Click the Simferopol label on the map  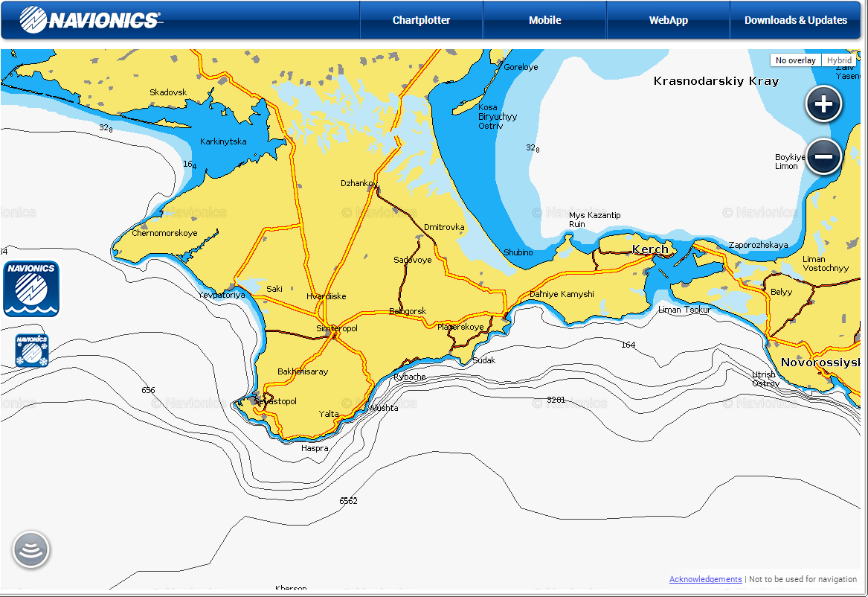(337, 328)
